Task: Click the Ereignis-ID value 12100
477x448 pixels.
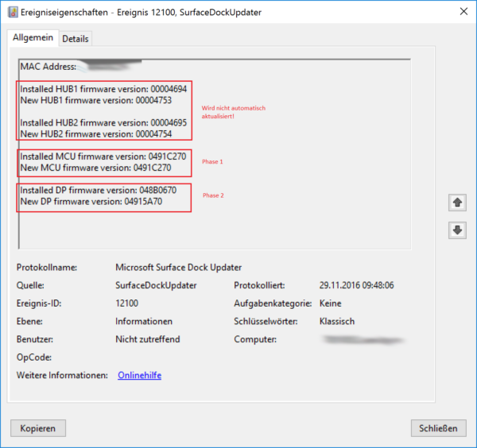Action: click(127, 303)
